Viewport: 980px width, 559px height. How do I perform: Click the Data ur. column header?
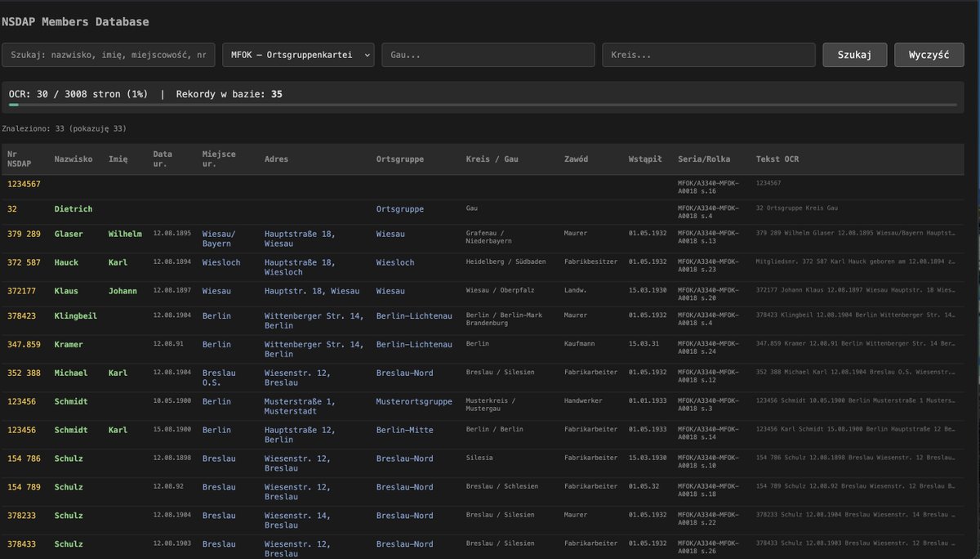[163, 159]
